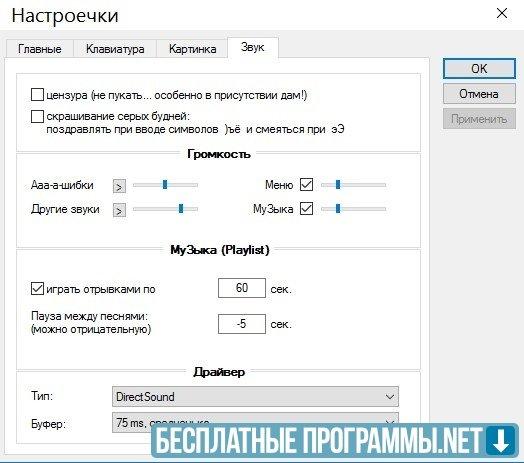Click the Отмена button

[479, 94]
